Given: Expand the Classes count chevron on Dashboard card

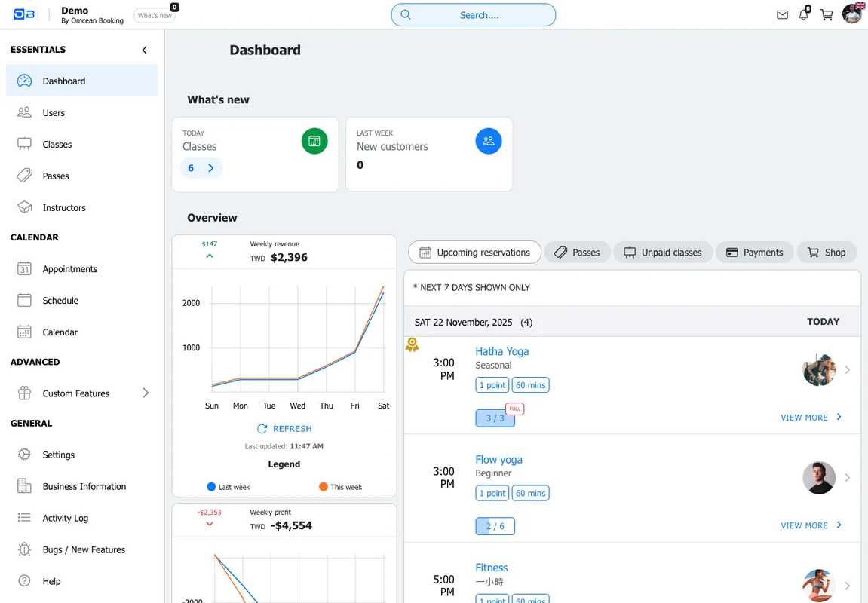Looking at the screenshot, I should click(x=212, y=167).
